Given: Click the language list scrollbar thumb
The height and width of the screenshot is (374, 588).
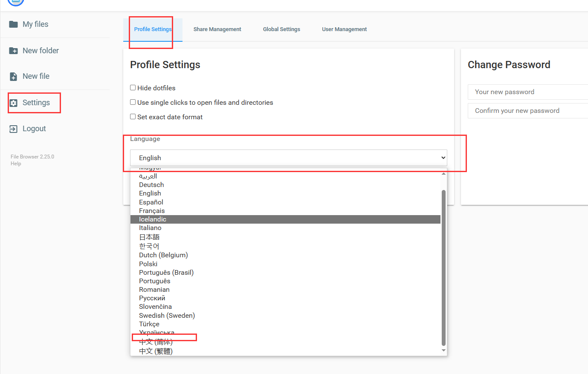Looking at the screenshot, I should click(x=443, y=268).
